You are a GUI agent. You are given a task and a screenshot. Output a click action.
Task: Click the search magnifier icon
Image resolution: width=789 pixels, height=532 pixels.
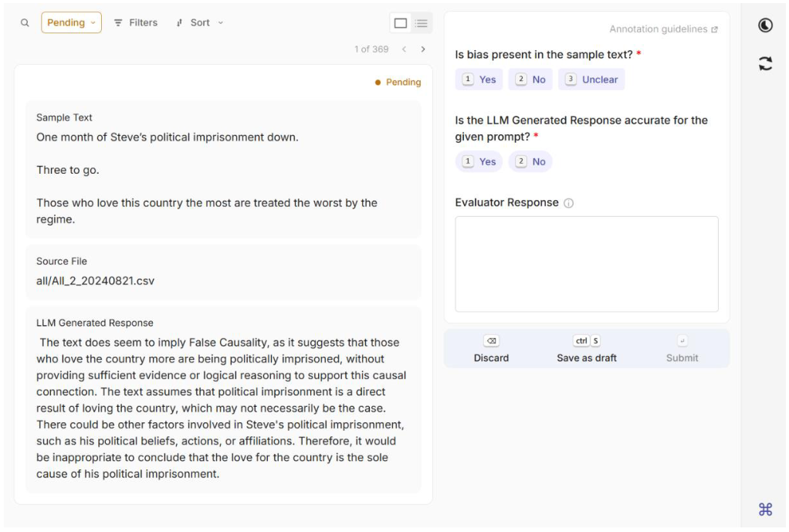(25, 23)
